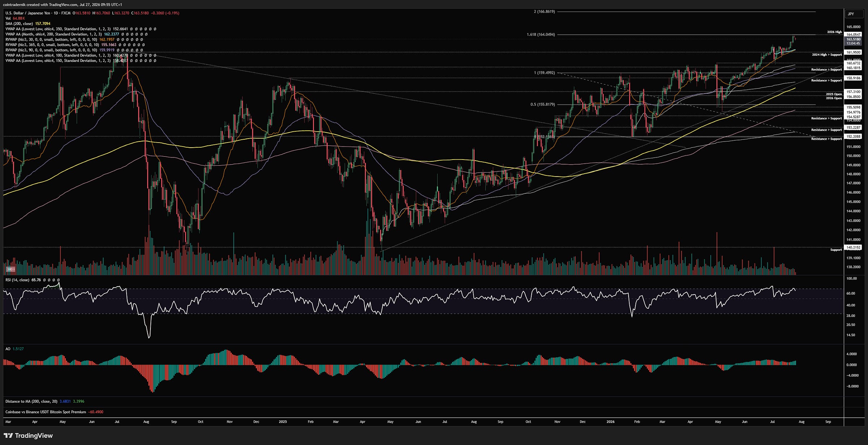Click the 161.9500 price axis label
The image size is (868, 445).
(x=854, y=52)
